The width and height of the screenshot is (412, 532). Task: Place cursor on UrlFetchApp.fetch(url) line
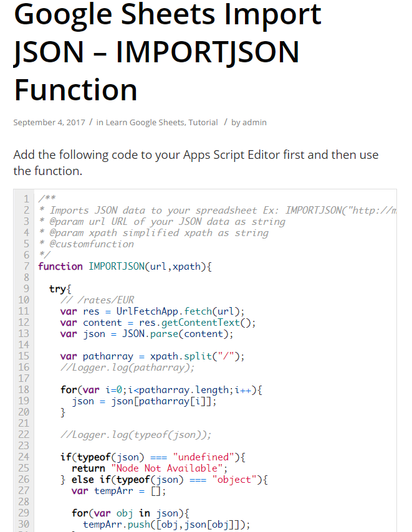click(153, 311)
